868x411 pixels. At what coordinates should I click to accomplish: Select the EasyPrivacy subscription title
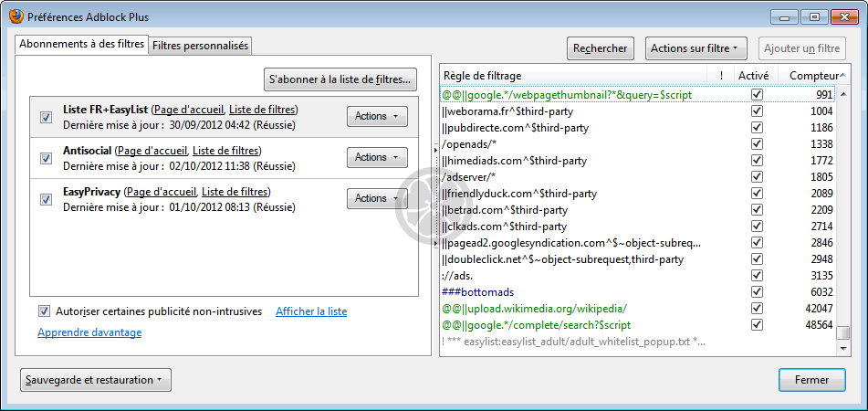point(91,192)
